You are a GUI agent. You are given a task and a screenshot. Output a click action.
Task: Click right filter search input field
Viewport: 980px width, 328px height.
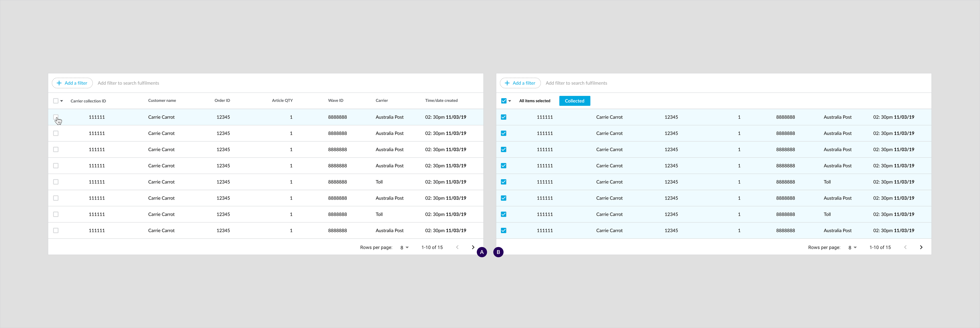tap(576, 83)
